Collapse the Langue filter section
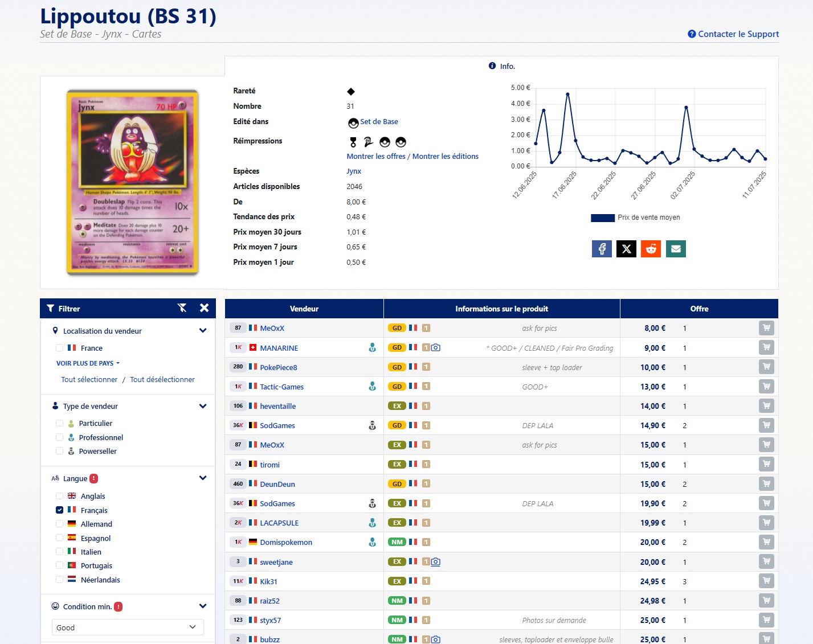 click(202, 478)
